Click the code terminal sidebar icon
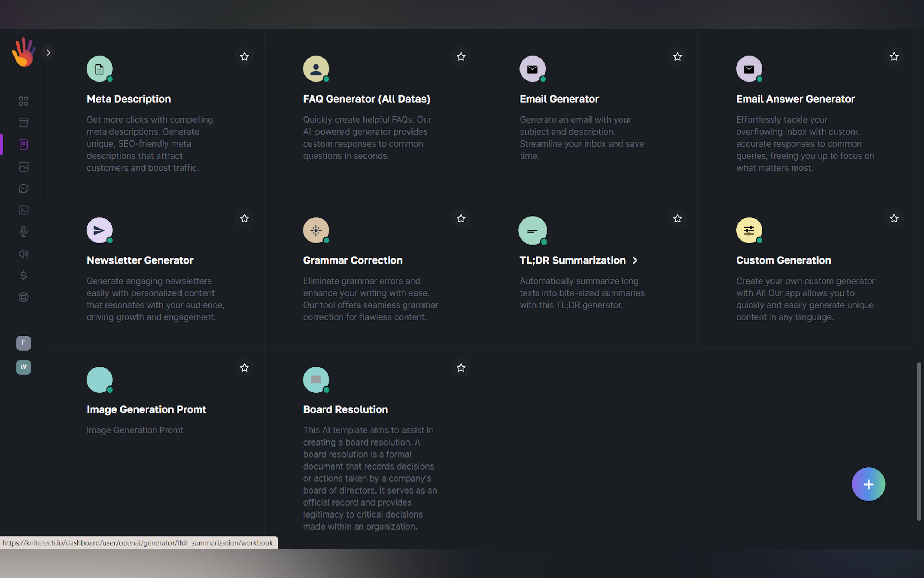The image size is (924, 578). [x=23, y=210]
